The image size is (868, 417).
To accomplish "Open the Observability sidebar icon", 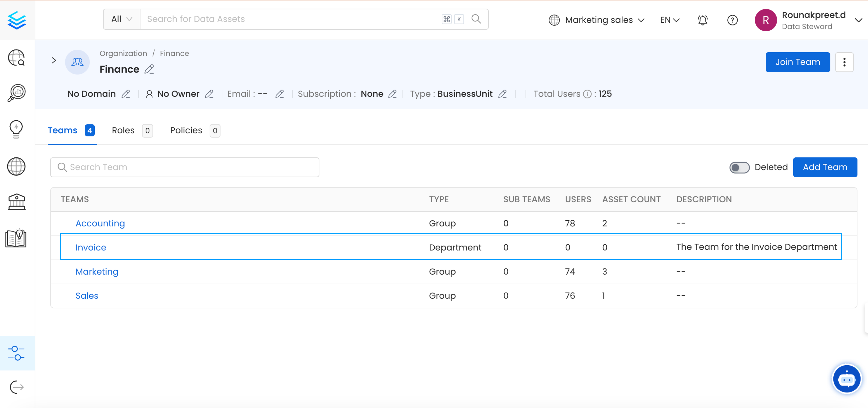I will [x=16, y=93].
